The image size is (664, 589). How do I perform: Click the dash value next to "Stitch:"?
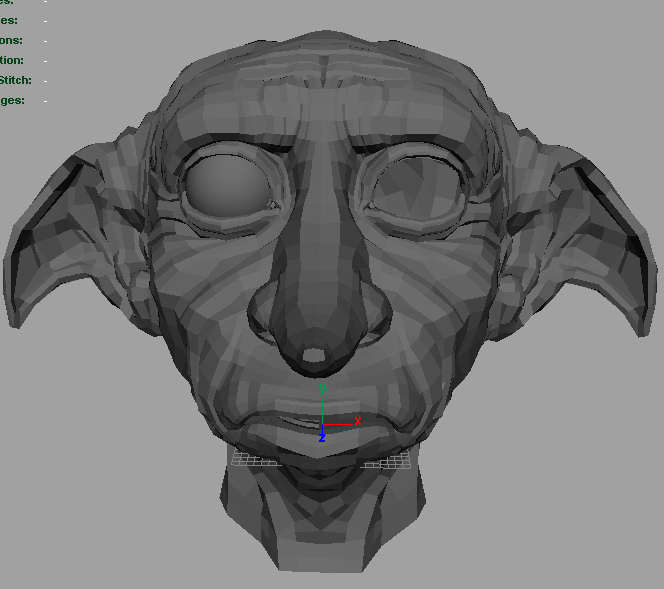click(x=45, y=80)
